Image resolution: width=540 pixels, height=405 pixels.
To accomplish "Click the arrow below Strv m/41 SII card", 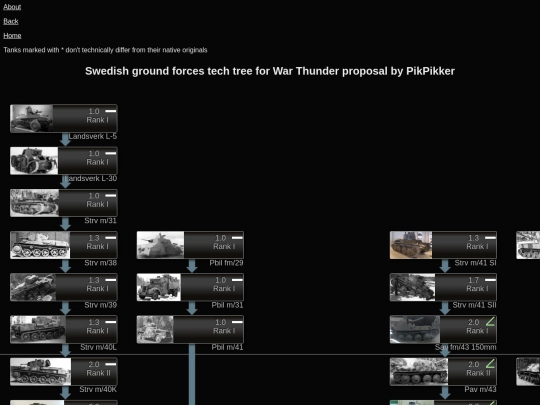I will click(445, 308).
